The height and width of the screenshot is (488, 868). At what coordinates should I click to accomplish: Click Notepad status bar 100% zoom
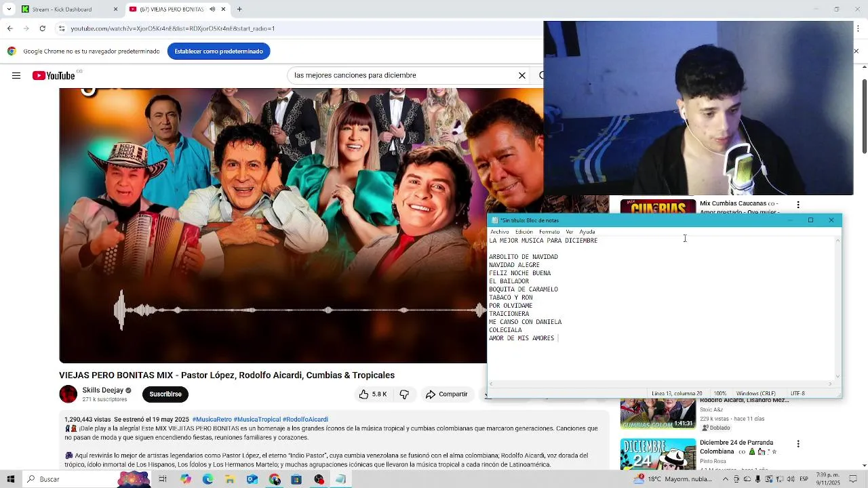coord(720,393)
